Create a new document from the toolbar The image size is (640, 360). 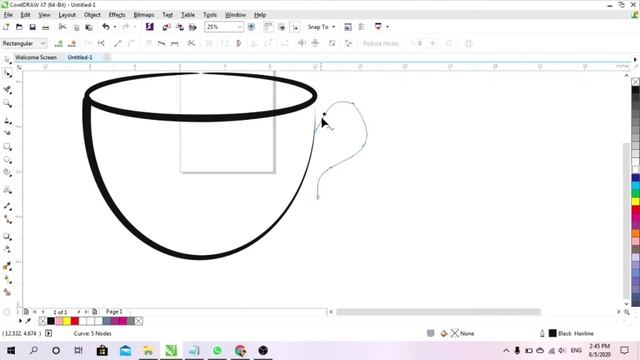(x=6, y=27)
